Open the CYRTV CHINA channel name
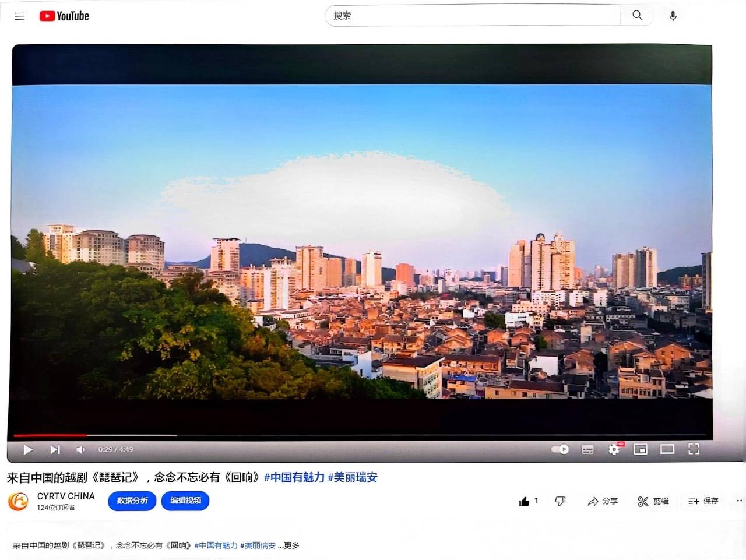This screenshot has height=560, width=746. pos(66,496)
